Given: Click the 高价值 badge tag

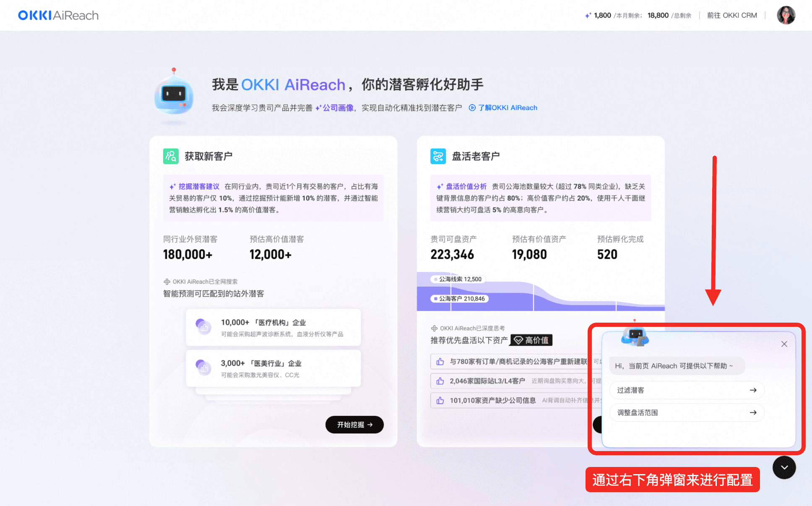Looking at the screenshot, I should click(531, 340).
